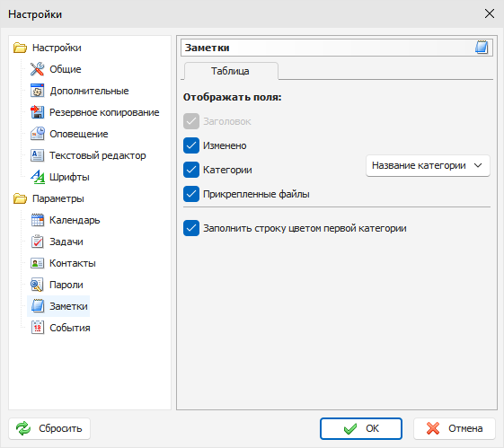The width and height of the screenshot is (504, 448).
Task: Uncheck Прикрепленные файлы checkbox
Action: tap(191, 194)
